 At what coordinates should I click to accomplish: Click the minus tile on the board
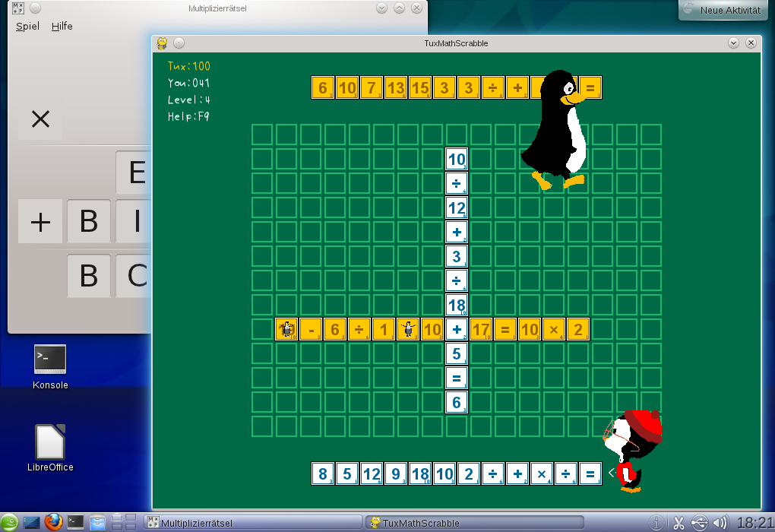pyautogui.click(x=311, y=329)
